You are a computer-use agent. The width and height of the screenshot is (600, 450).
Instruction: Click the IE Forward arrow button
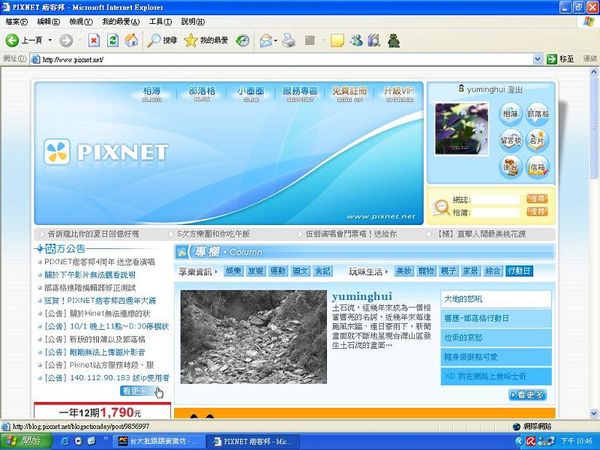[x=66, y=40]
